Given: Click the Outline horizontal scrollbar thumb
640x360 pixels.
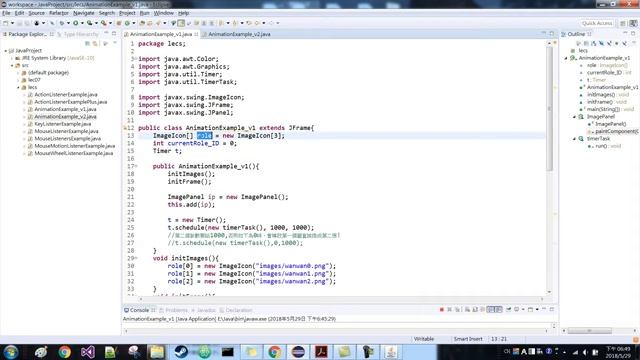Looking at the screenshot, I should pos(589,330).
